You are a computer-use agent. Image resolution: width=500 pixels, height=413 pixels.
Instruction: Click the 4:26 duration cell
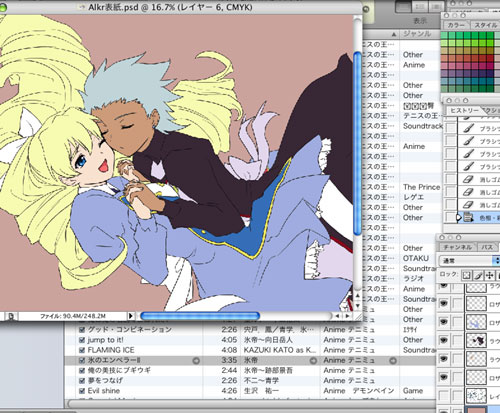point(229,391)
